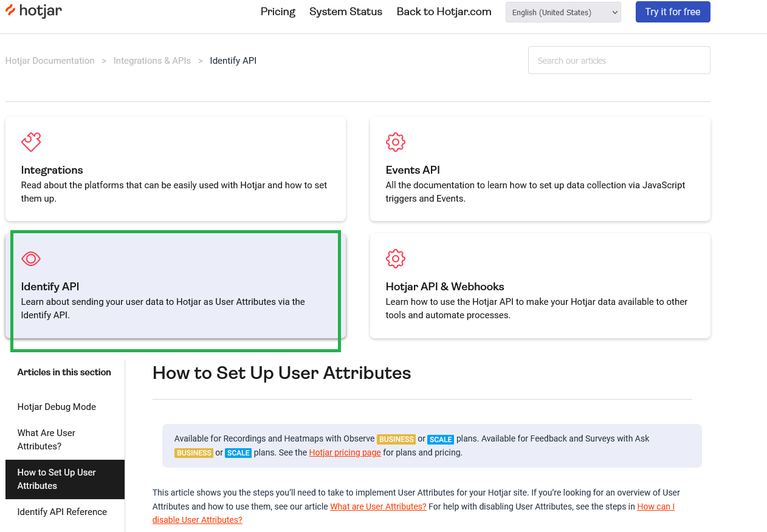Click Hotjar Documentation breadcrumb

[50, 61]
